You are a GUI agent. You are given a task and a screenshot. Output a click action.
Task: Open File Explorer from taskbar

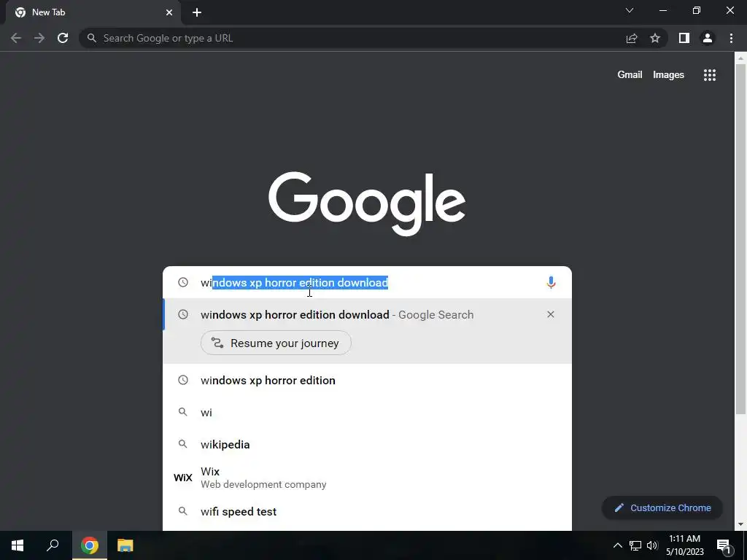point(125,545)
